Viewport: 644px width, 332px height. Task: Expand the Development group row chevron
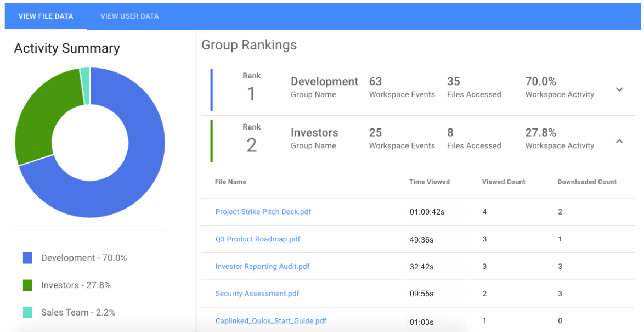click(619, 89)
